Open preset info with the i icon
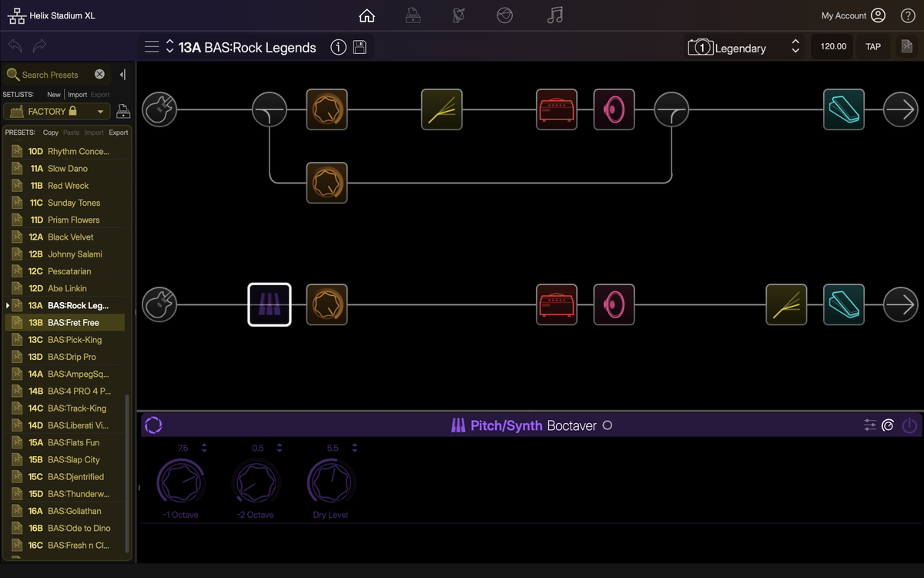The width and height of the screenshot is (924, 578). coord(338,47)
